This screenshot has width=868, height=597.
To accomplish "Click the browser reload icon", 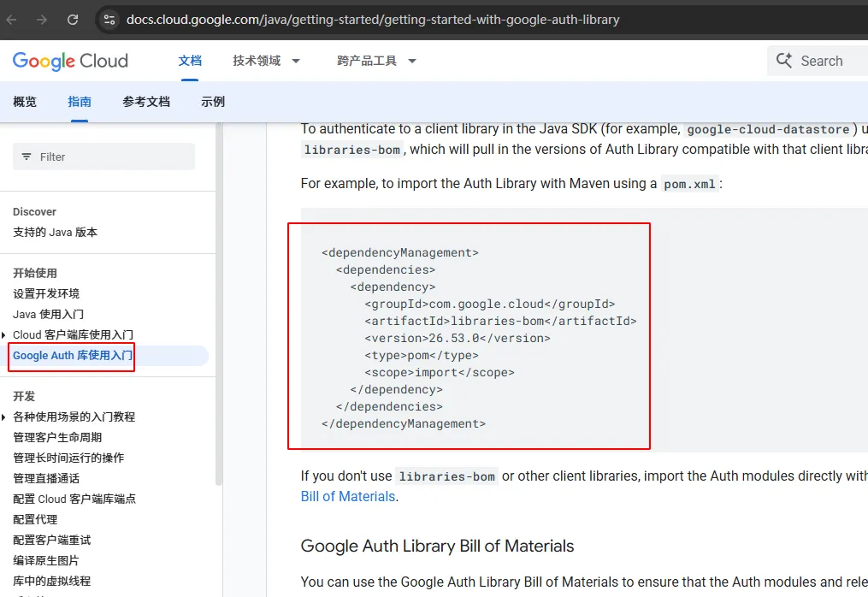I will (x=73, y=19).
